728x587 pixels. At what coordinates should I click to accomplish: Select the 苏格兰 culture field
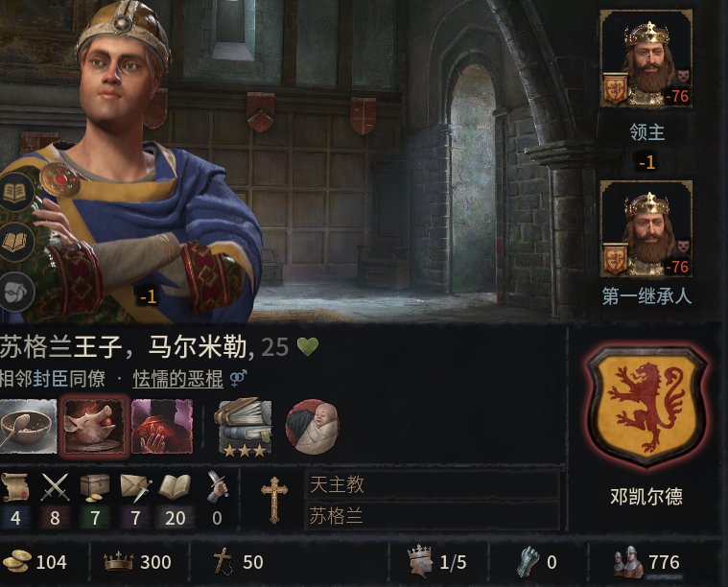point(432,515)
